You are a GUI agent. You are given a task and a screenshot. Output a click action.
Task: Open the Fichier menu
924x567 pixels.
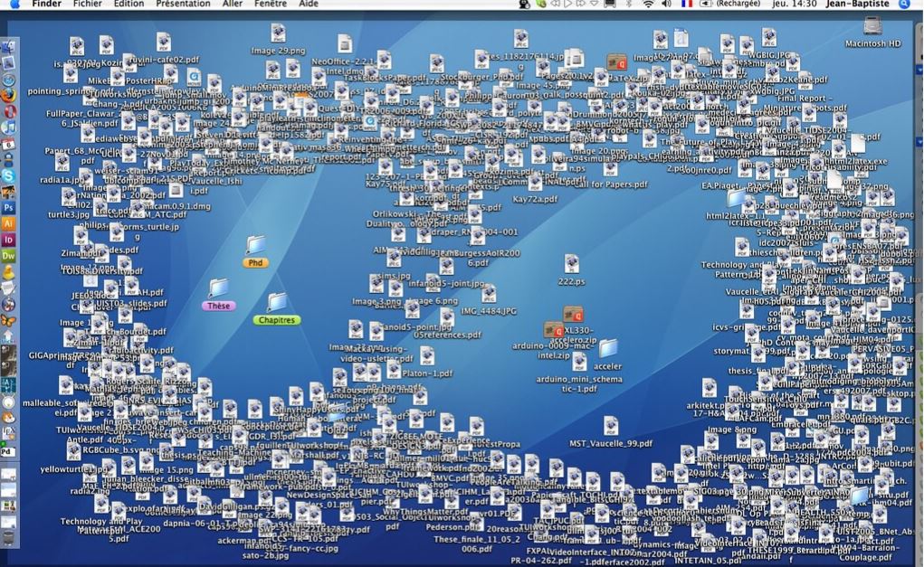[89, 4]
